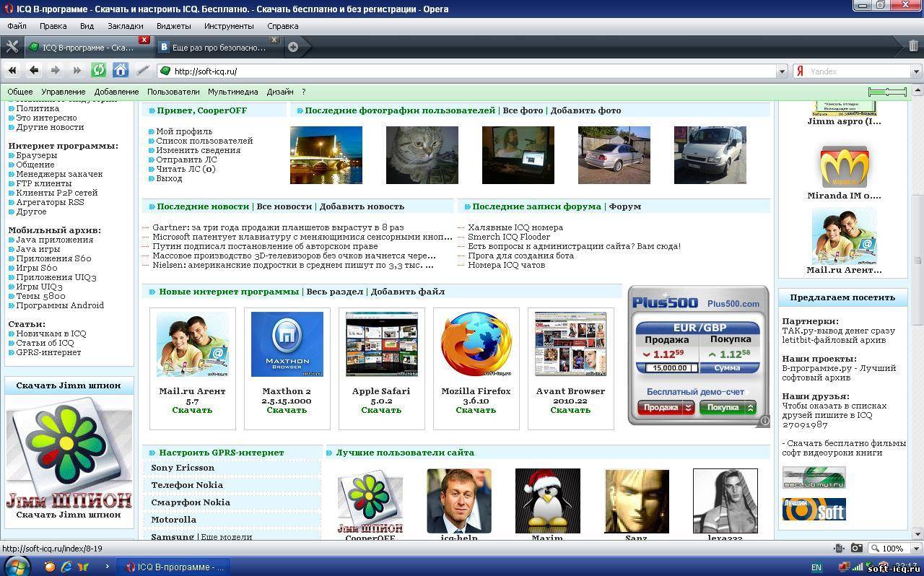924x576 pixels.
Task: Click the camera icon in status bar
Action: [856, 549]
